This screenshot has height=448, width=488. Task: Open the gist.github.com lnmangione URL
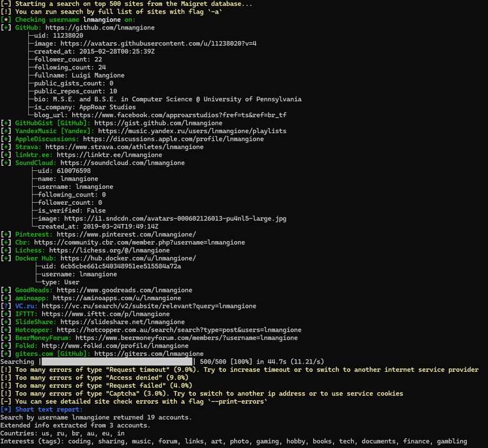click(x=158, y=124)
